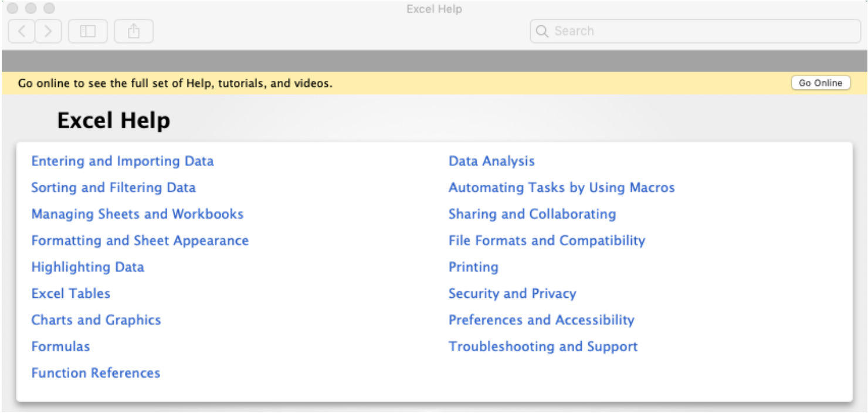Screen dimensions: 868x414
Task: Click the forward navigation arrow
Action: coord(48,31)
